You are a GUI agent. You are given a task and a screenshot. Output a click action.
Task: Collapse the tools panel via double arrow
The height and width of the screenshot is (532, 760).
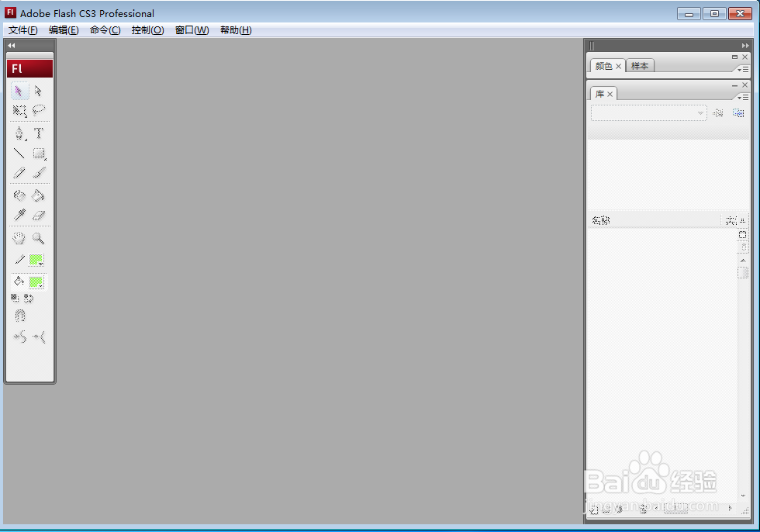[11, 46]
